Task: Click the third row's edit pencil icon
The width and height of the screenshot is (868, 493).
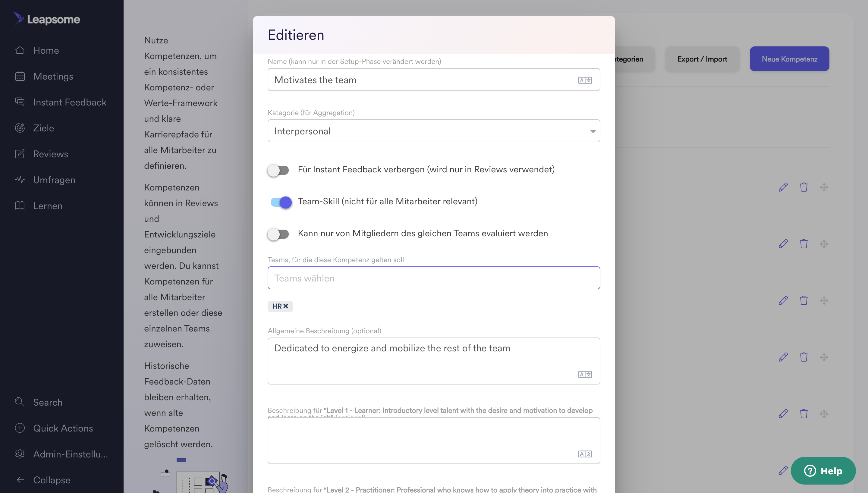Action: pyautogui.click(x=783, y=300)
